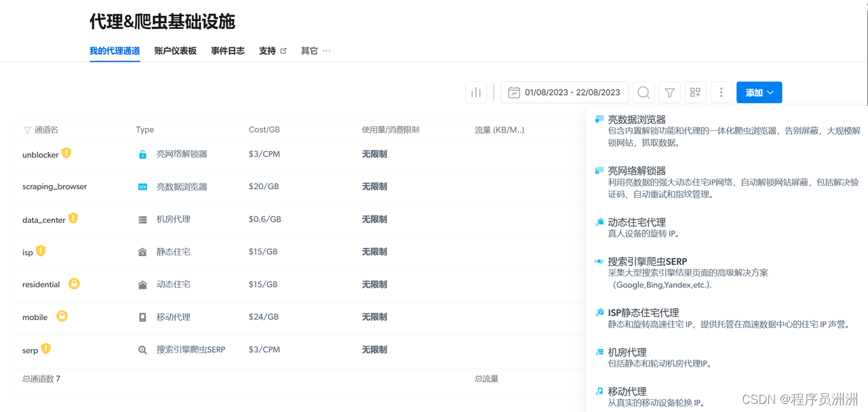The height and width of the screenshot is (412, 868).
Task: Click the 代理&爬虫基础设施 page title
Action: point(162,22)
